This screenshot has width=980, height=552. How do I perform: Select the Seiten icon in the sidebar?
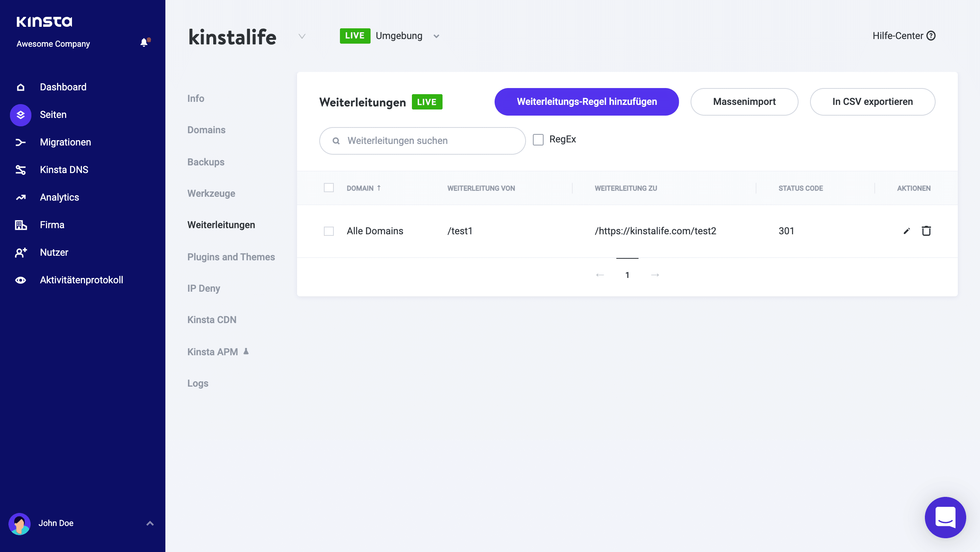21,114
